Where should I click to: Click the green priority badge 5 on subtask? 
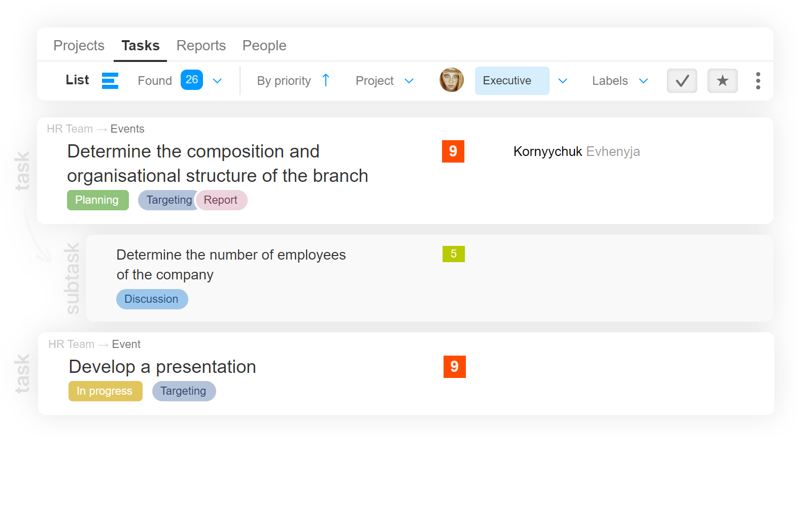[453, 254]
